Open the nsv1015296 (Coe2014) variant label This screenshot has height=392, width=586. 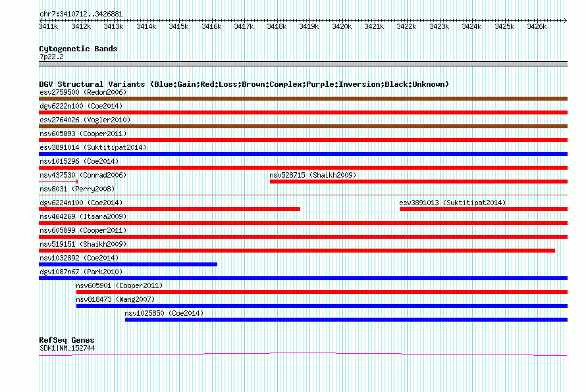(79, 161)
